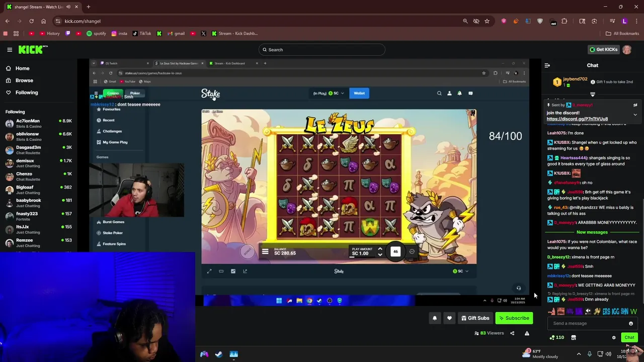Open the Chrome three-dot menu
The width and height of the screenshot is (644, 362).
click(x=636, y=21)
